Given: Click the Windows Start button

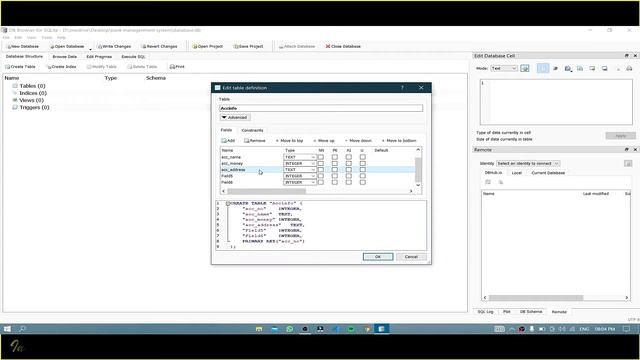Looking at the screenshot, I should pyautogui.click(x=7, y=329).
